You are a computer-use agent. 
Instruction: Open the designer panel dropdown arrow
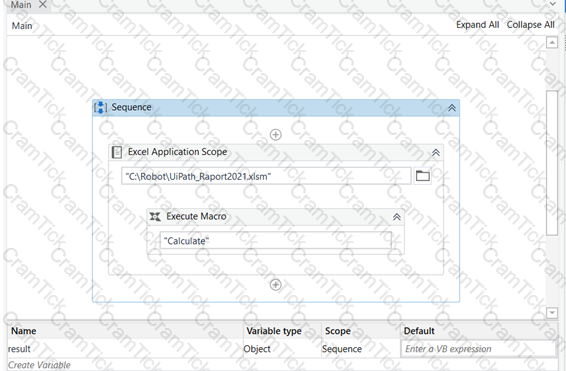[553, 4]
